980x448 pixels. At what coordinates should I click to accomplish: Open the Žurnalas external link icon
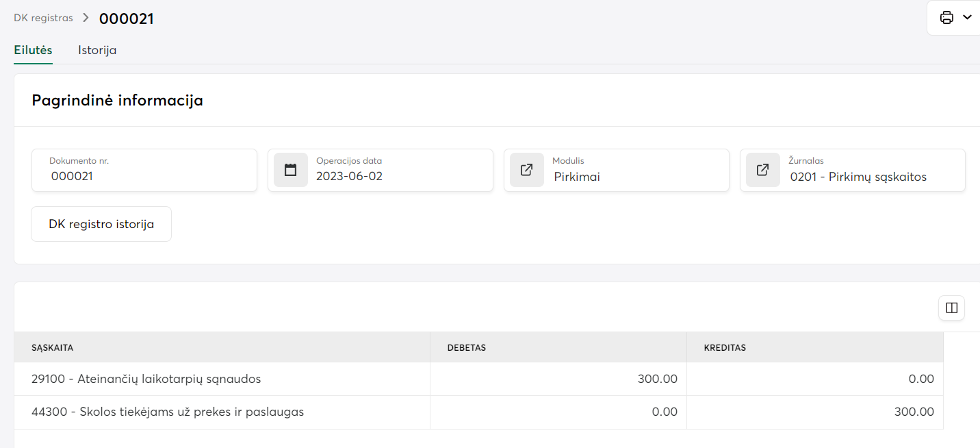tap(763, 170)
